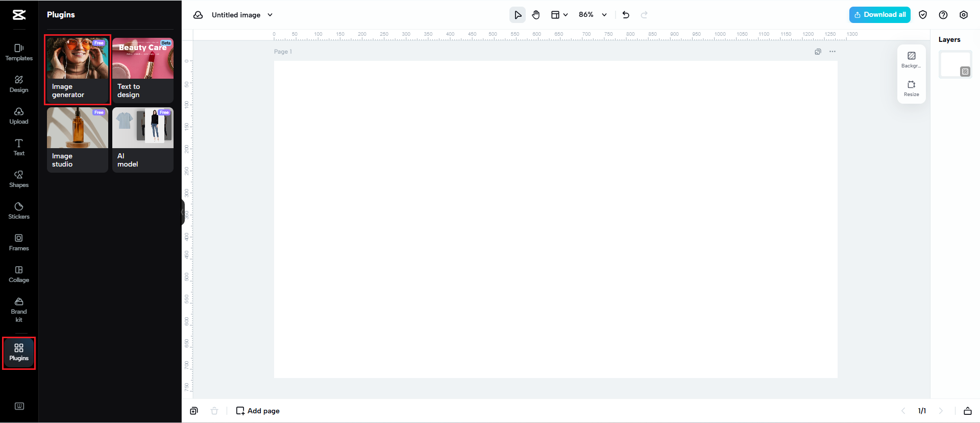Undo the last action
Image resolution: width=980 pixels, height=423 pixels.
click(x=626, y=15)
